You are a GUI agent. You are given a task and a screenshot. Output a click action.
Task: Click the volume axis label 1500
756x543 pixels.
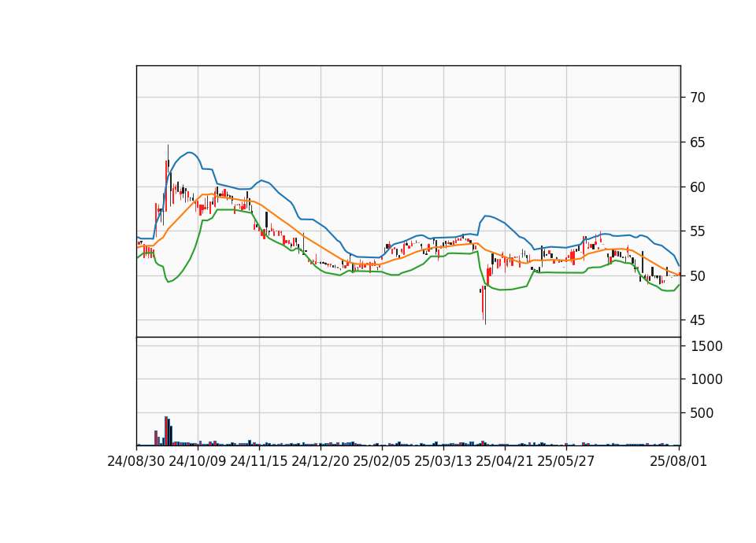707,346
